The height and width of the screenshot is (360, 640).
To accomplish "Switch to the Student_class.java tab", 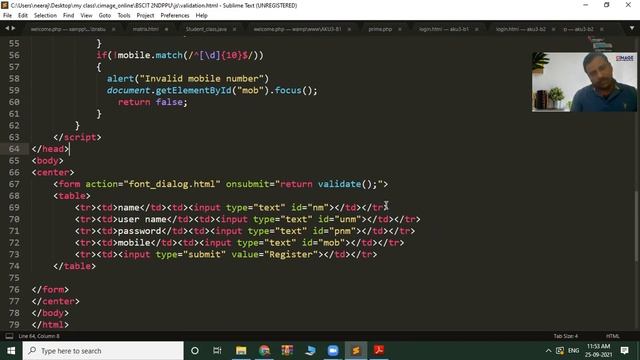I will click(x=206, y=29).
